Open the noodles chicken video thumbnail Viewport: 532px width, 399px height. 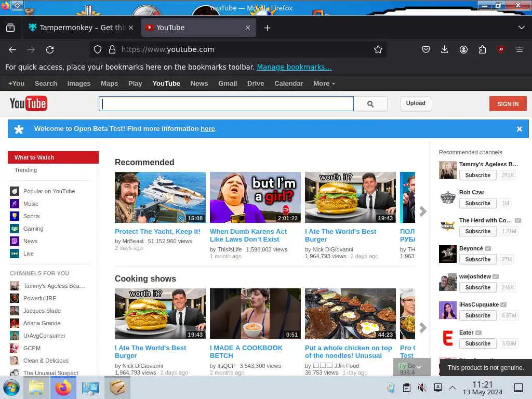[350, 314]
